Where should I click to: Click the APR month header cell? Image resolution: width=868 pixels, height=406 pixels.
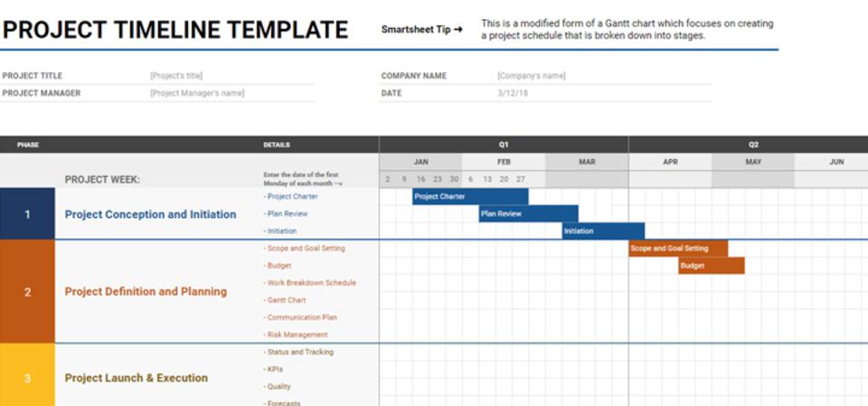point(670,162)
